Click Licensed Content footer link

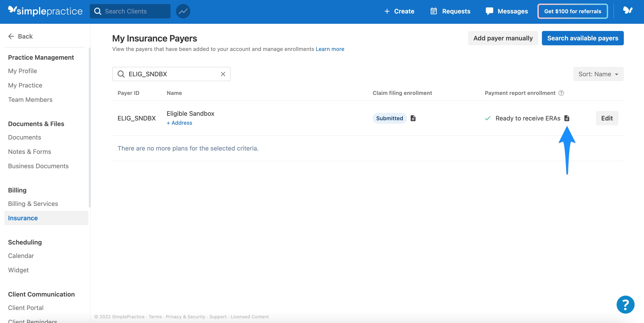coord(250,317)
